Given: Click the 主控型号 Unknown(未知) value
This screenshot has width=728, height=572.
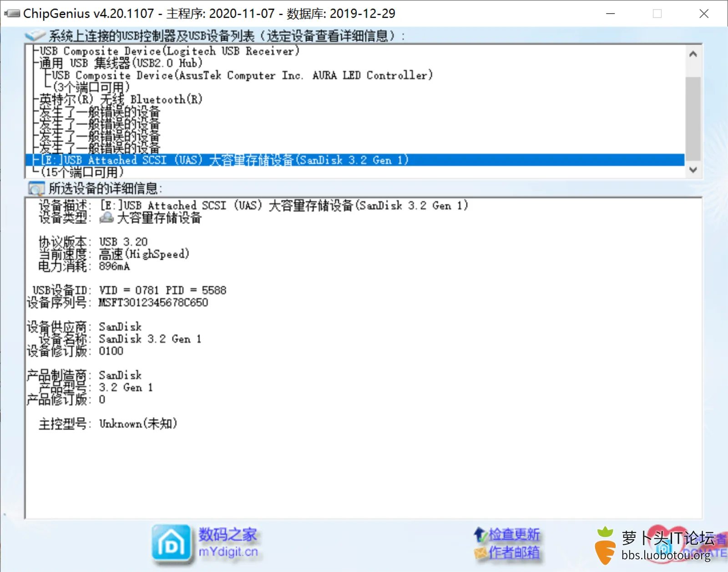Looking at the screenshot, I should [x=138, y=424].
